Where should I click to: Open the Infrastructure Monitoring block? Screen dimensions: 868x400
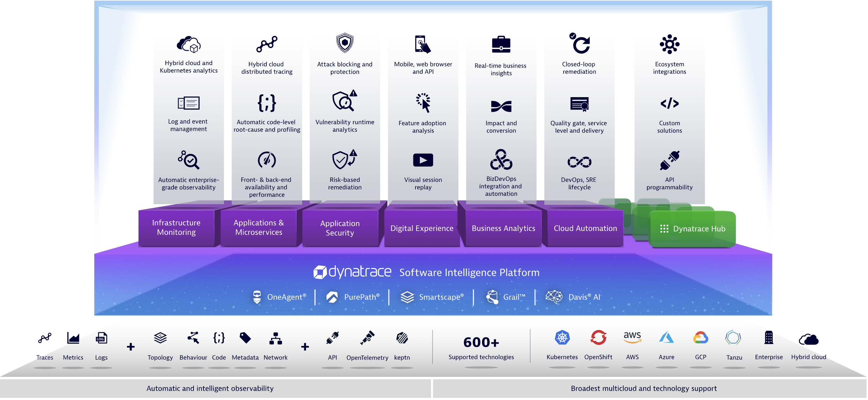pos(176,227)
